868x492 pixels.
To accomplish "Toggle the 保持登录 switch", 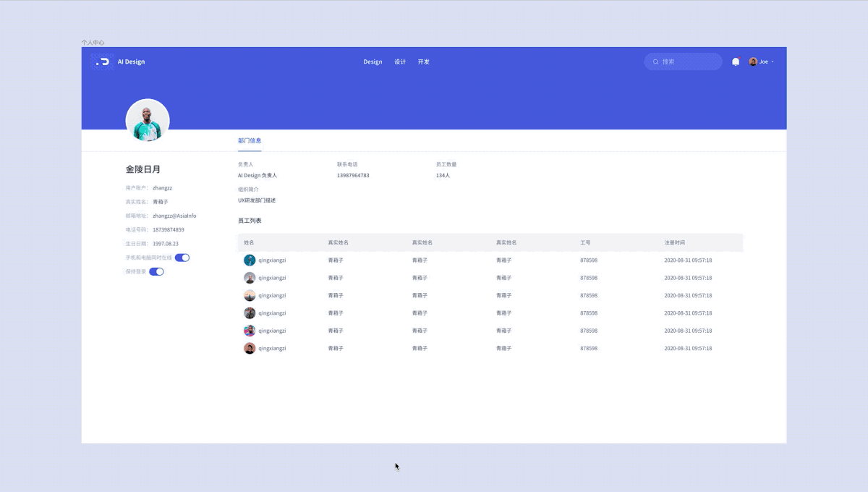I will (156, 271).
